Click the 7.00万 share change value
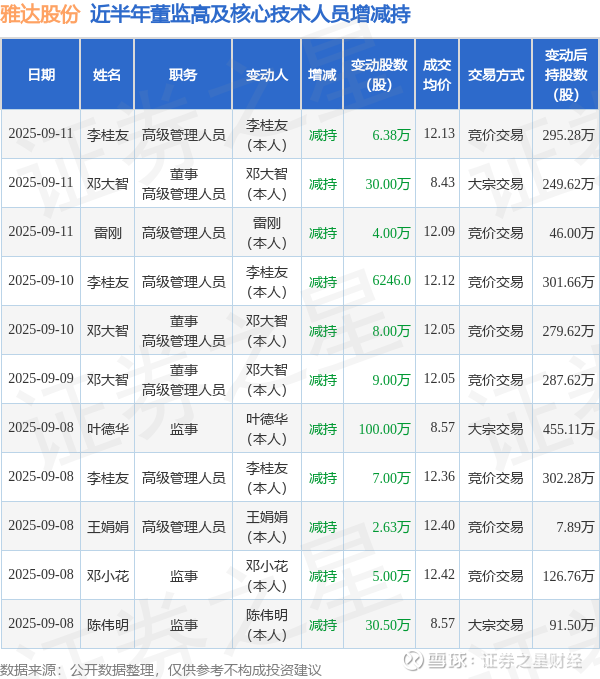This screenshot has width=600, height=679. 391,477
